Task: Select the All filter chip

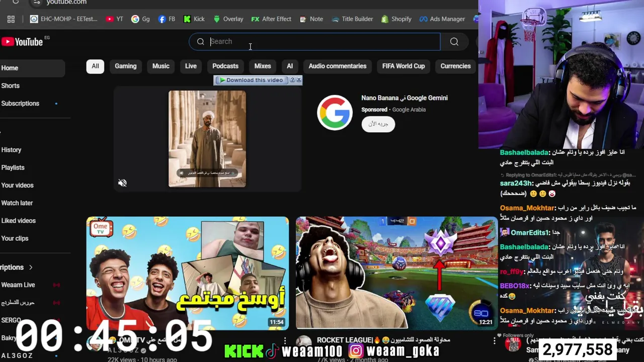Action: click(x=95, y=66)
